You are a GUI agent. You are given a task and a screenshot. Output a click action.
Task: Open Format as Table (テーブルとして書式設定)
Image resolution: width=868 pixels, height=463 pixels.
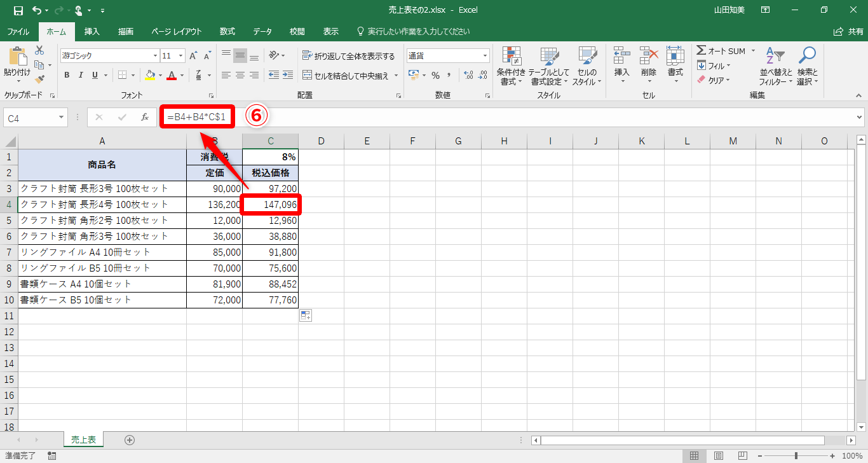(x=548, y=66)
